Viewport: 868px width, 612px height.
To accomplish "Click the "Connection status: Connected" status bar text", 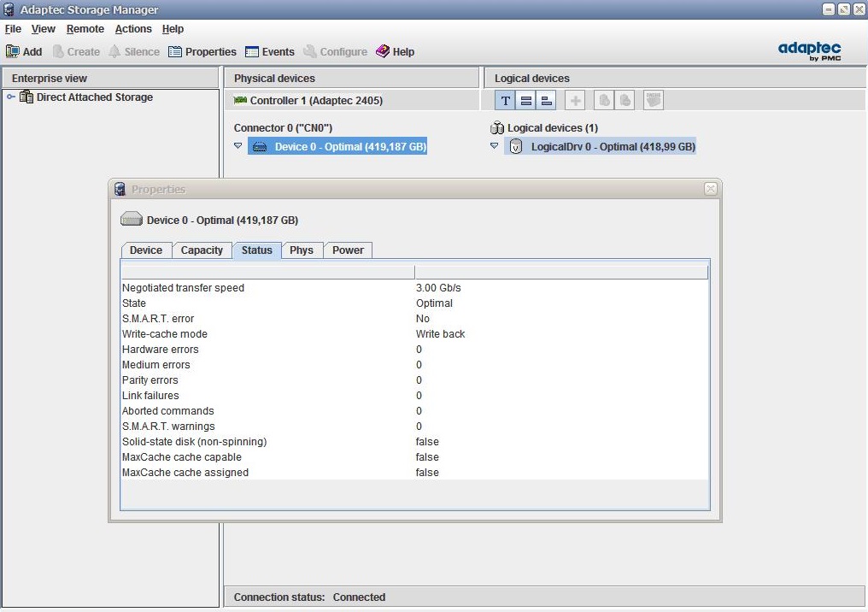I will click(309, 597).
